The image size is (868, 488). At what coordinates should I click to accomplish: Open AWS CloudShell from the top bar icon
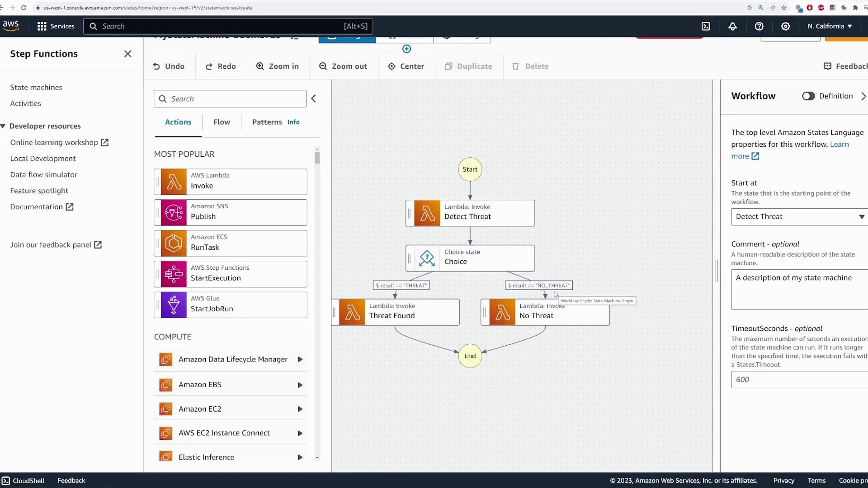(706, 26)
